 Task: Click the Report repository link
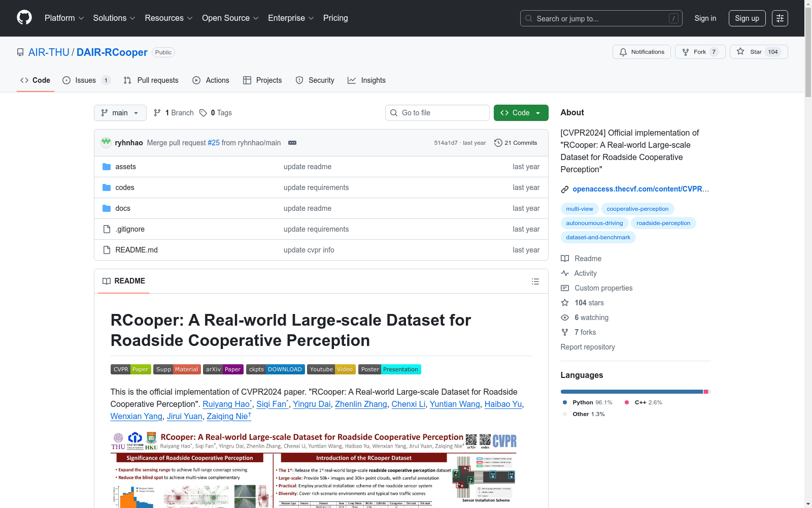click(x=588, y=347)
